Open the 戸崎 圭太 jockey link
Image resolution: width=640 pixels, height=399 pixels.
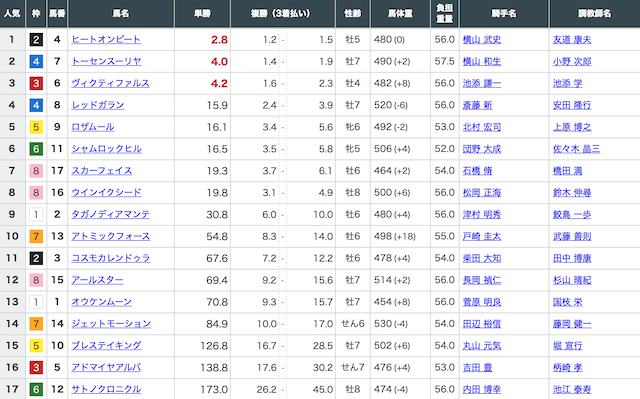482,236
